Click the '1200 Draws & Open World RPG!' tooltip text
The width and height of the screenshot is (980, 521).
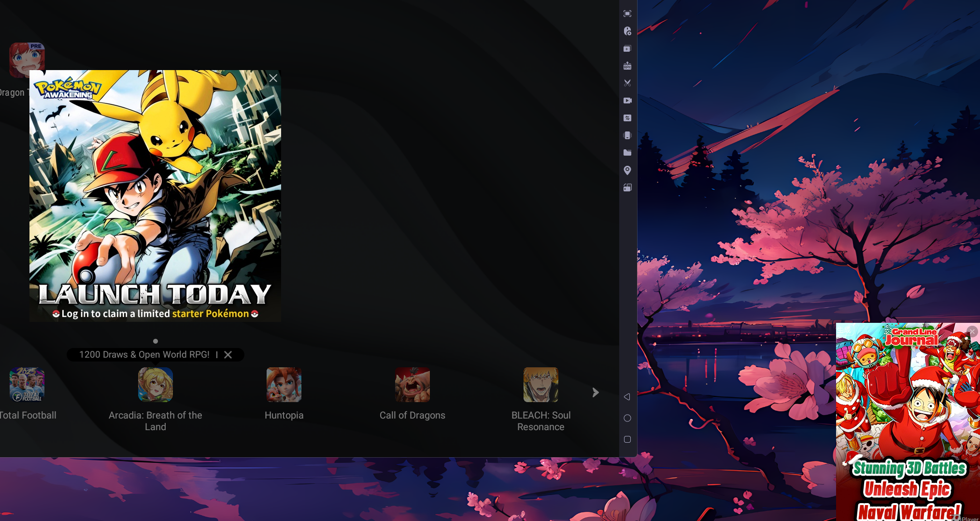pos(144,355)
